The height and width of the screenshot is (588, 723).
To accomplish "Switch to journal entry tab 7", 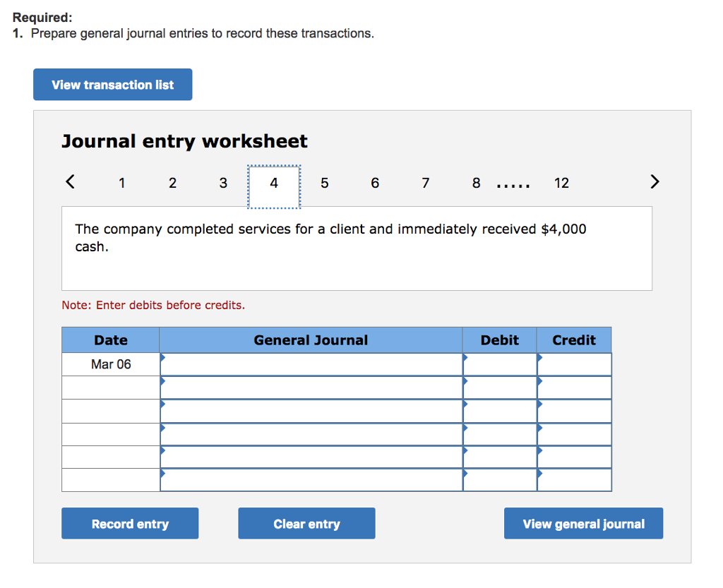I will [x=426, y=183].
